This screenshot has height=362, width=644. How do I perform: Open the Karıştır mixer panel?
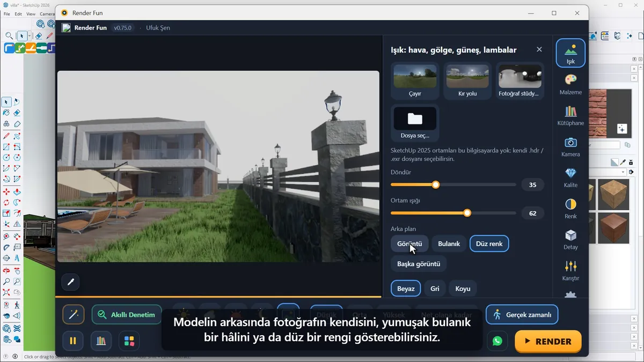[x=570, y=271]
